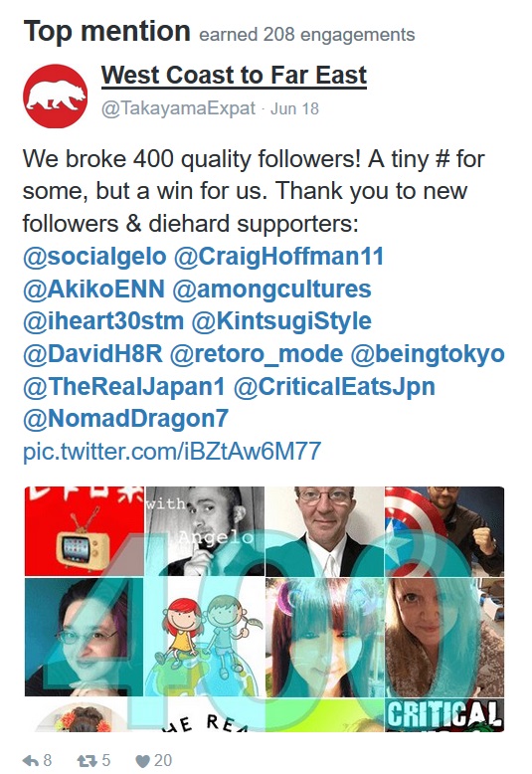532x774 pixels.
Task: Go to @CriticalEatsJpn mention
Action: tap(334, 387)
